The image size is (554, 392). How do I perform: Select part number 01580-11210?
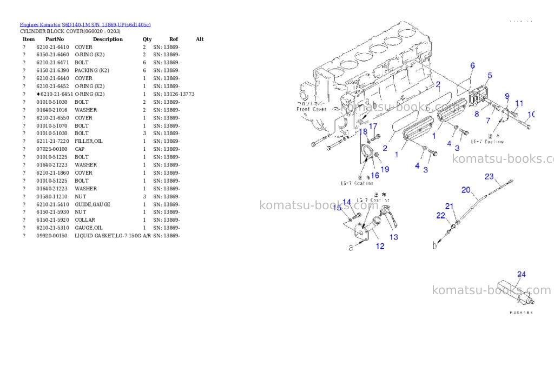click(x=51, y=196)
